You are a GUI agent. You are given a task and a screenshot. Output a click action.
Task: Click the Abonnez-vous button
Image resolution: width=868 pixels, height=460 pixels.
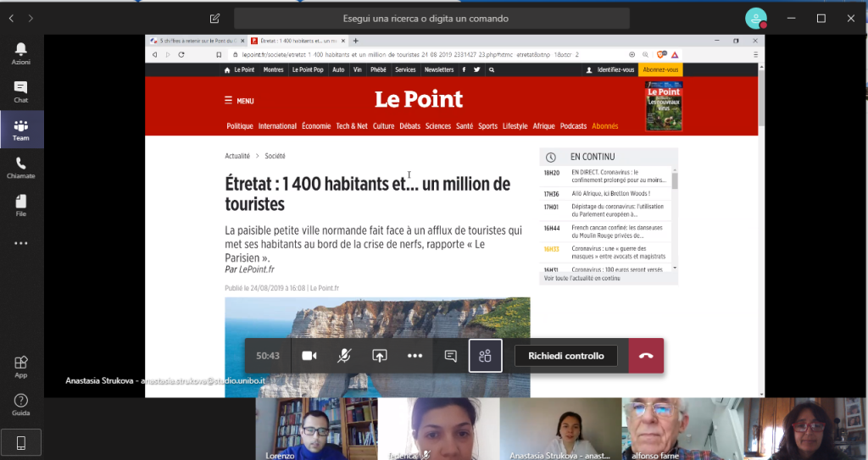tap(660, 69)
